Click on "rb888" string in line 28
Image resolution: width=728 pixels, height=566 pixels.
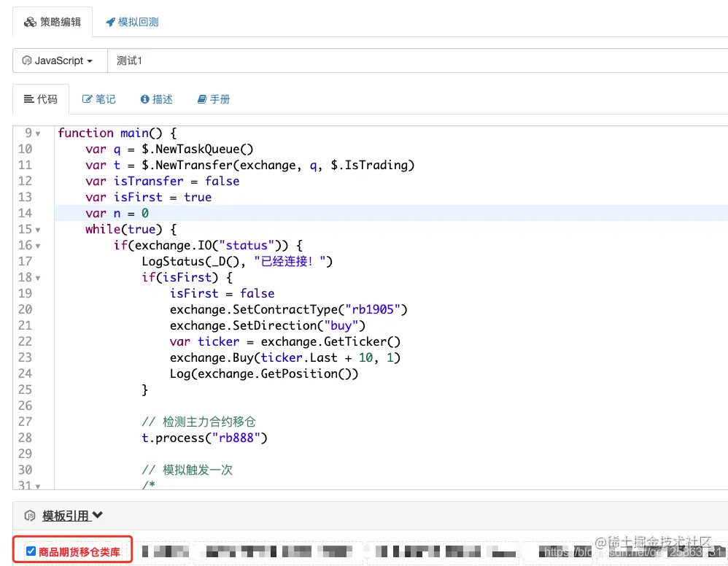(x=236, y=438)
